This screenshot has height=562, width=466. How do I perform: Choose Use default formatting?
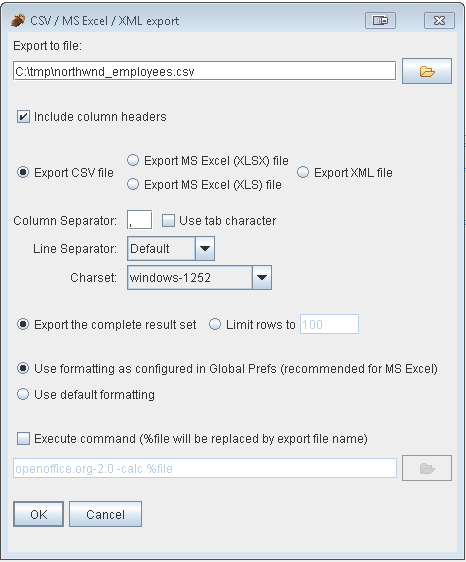[x=23, y=394]
